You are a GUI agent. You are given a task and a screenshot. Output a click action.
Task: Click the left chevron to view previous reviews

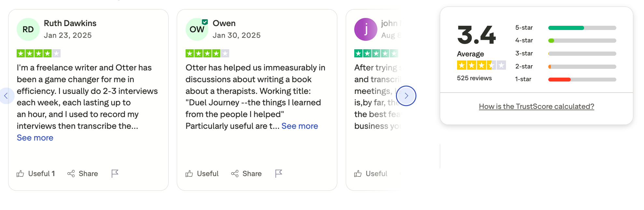7,96
